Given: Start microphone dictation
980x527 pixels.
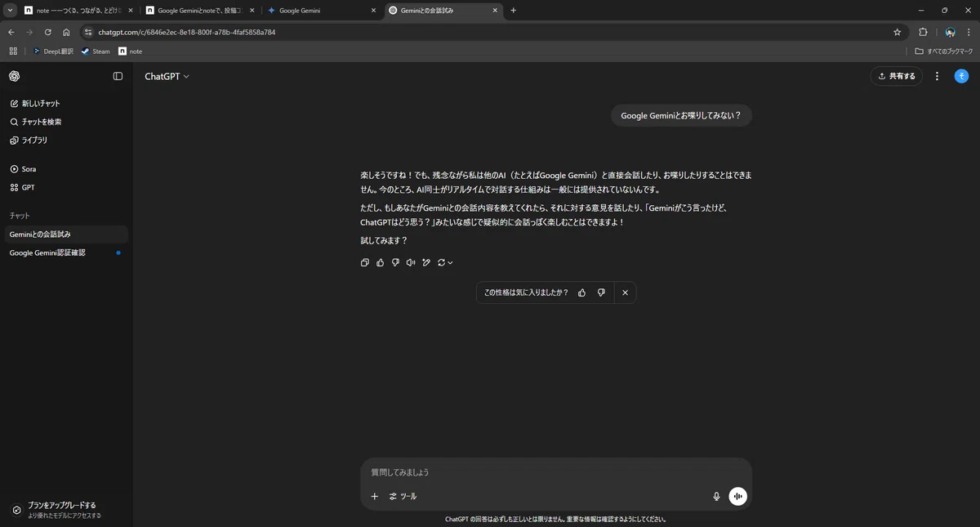Looking at the screenshot, I should 716,496.
